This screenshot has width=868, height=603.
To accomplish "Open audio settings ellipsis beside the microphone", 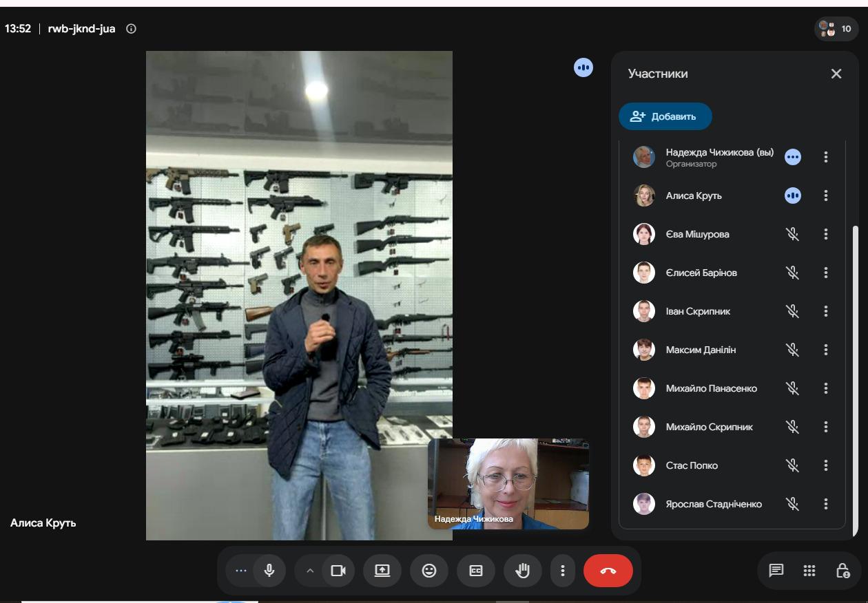I will pyautogui.click(x=240, y=571).
